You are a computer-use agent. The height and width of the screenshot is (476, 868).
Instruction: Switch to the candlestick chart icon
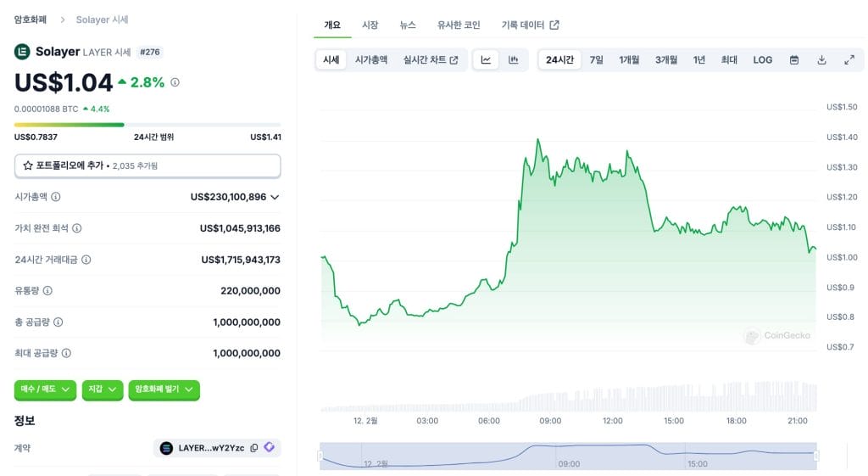[x=513, y=60]
